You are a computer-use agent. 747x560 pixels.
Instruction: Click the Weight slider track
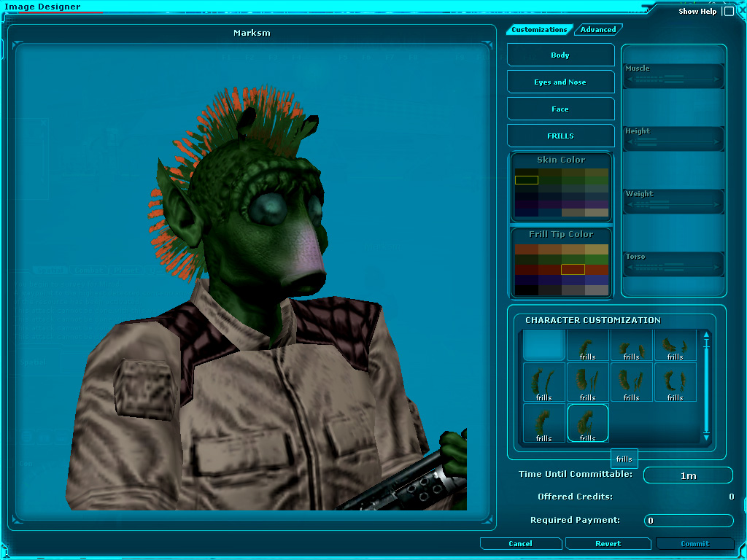[673, 205]
